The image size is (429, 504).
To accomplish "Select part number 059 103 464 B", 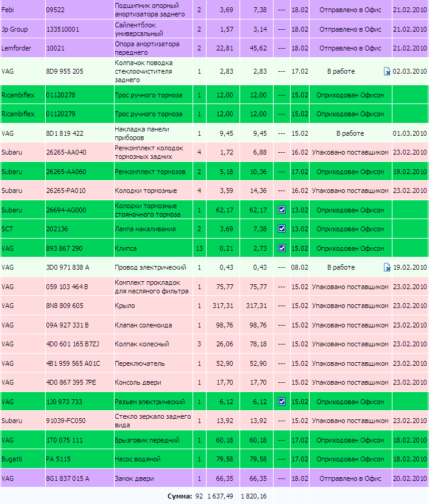I will click(67, 287).
